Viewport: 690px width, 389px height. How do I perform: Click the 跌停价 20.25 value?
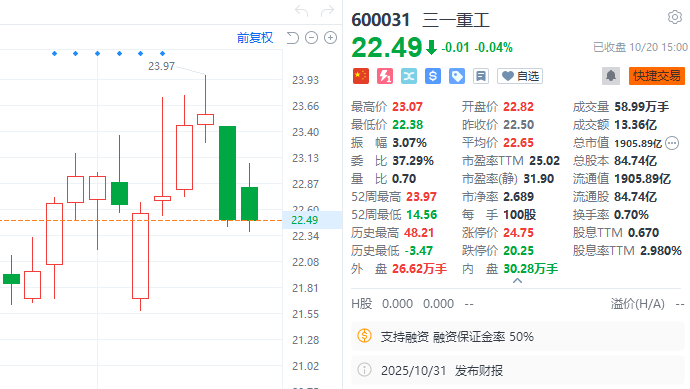coord(518,251)
